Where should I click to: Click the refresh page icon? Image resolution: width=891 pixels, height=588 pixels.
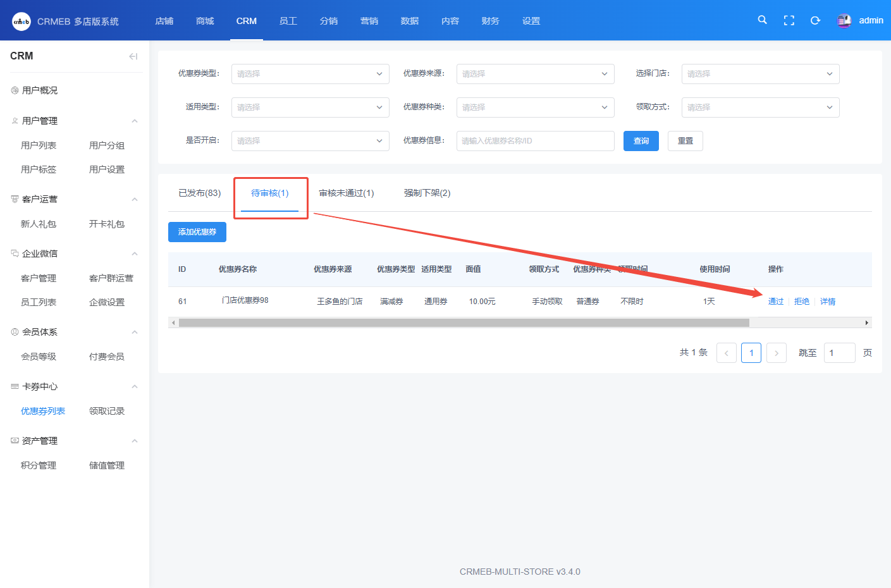pyautogui.click(x=815, y=20)
